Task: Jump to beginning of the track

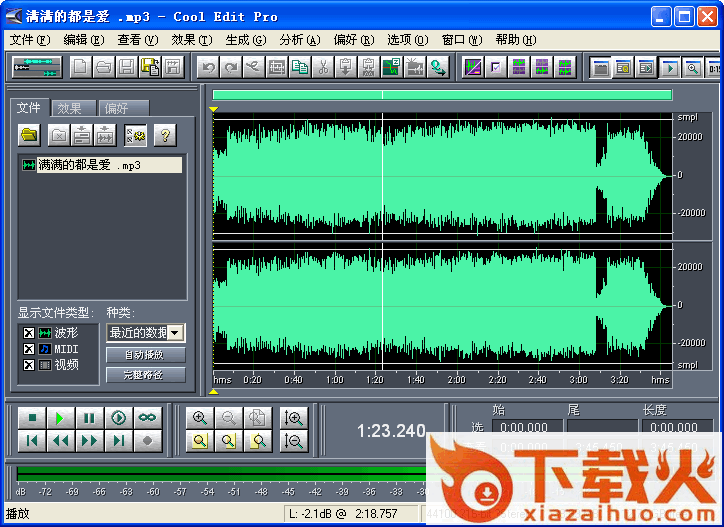Action: pyautogui.click(x=32, y=441)
